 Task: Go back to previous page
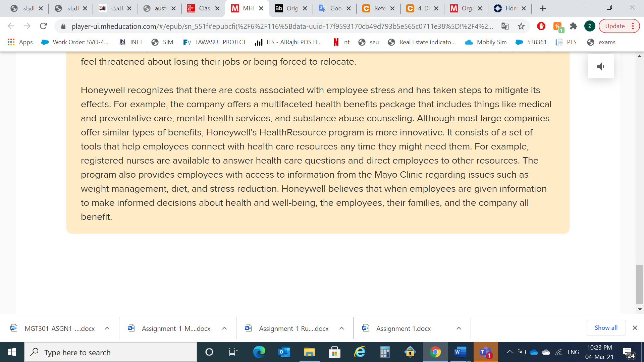pyautogui.click(x=11, y=26)
